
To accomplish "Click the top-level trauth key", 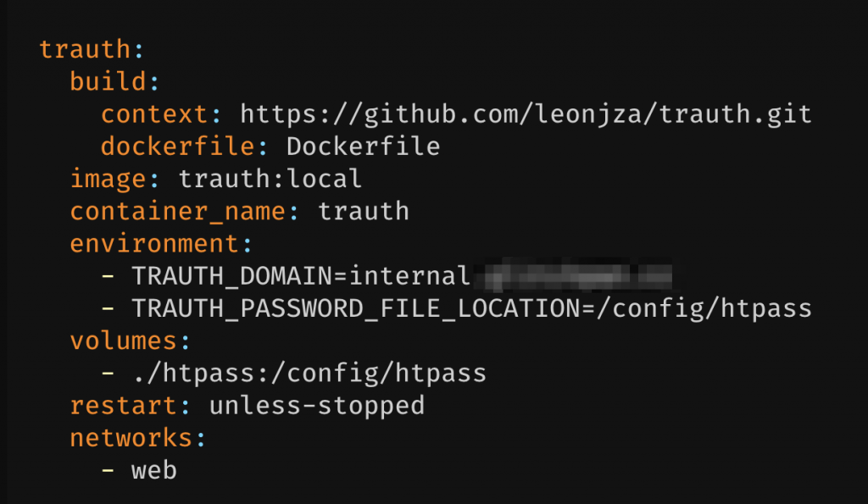I will click(x=85, y=49).
